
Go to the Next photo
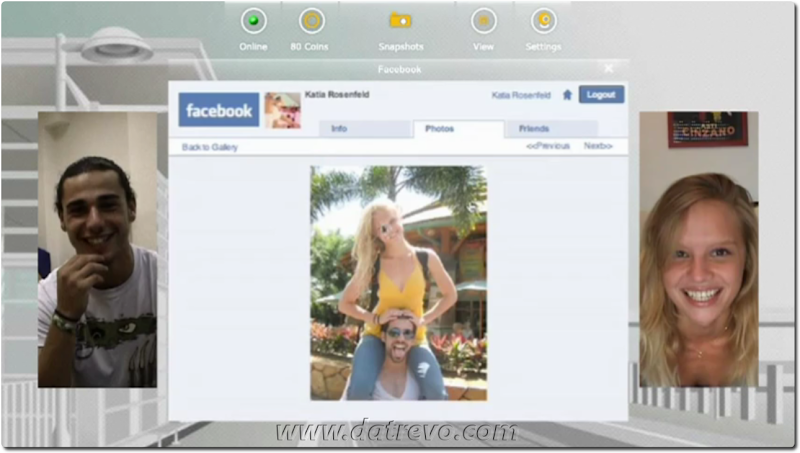pos(598,146)
